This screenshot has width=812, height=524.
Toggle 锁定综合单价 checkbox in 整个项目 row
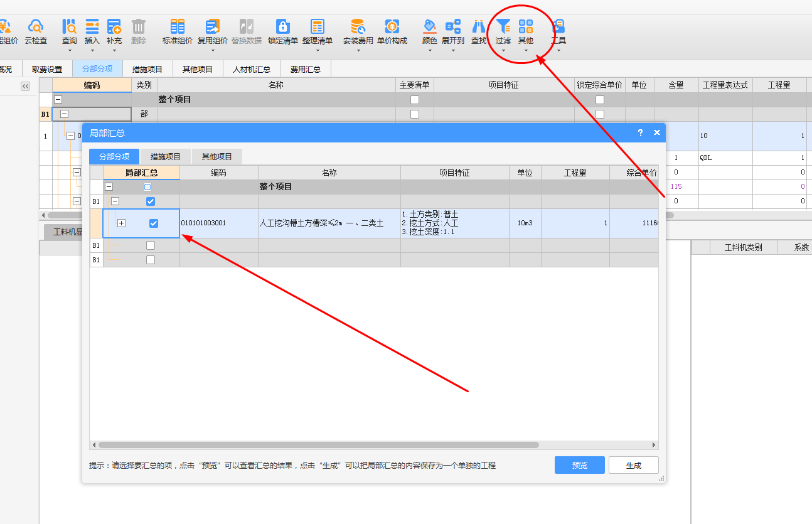(600, 100)
